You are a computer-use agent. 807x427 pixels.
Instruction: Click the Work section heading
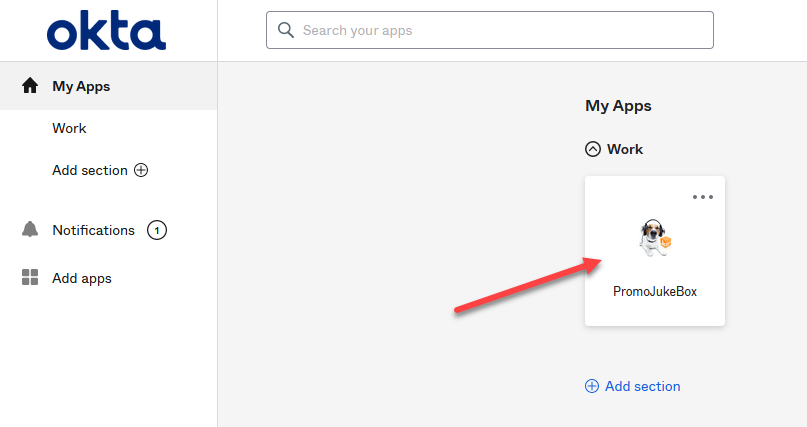coord(625,149)
